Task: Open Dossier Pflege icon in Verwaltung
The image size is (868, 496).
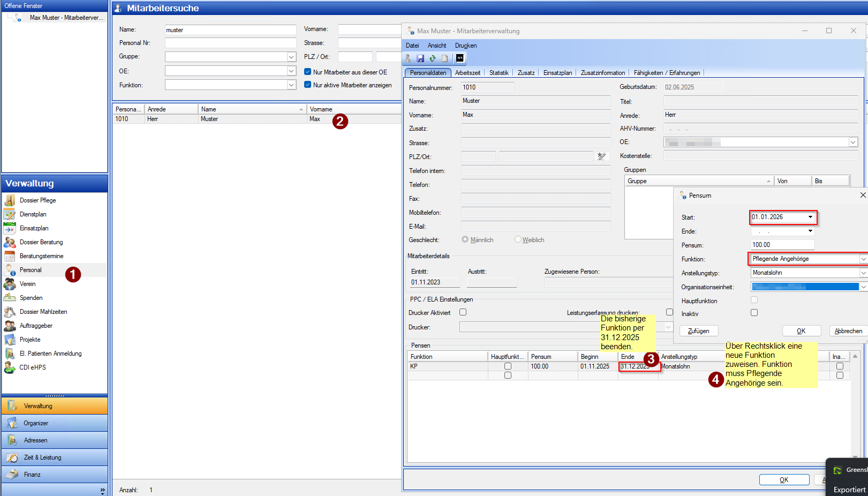Action: [10, 200]
